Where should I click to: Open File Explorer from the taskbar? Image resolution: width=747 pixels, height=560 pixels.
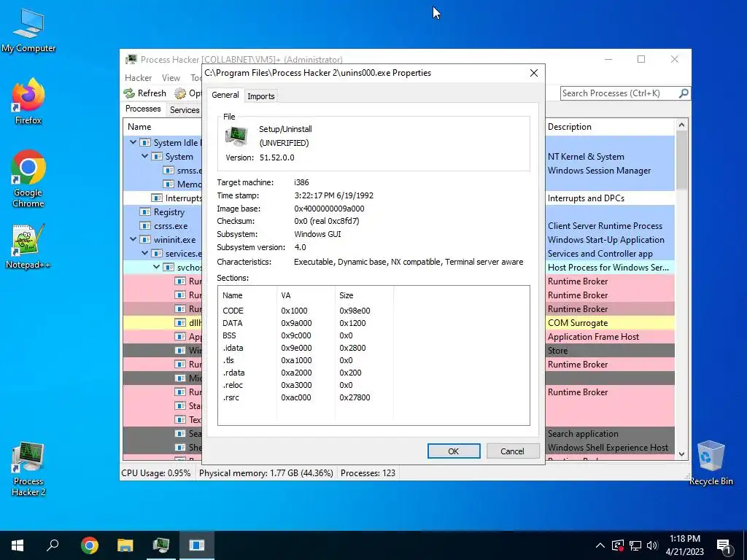[x=125, y=545]
